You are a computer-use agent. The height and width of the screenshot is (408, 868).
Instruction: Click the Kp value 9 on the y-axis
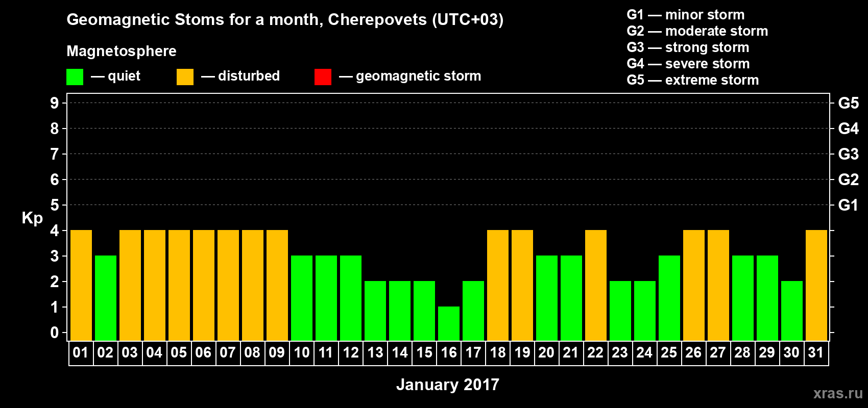(x=55, y=103)
